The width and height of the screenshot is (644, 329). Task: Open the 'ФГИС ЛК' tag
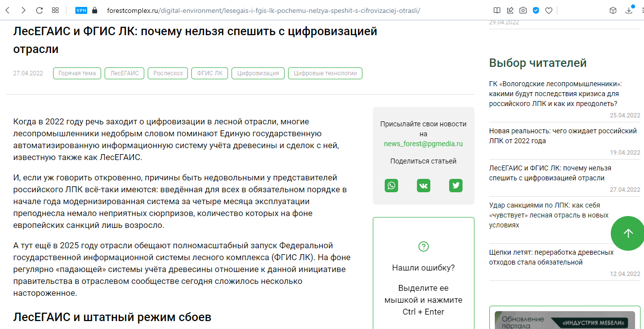coord(210,73)
